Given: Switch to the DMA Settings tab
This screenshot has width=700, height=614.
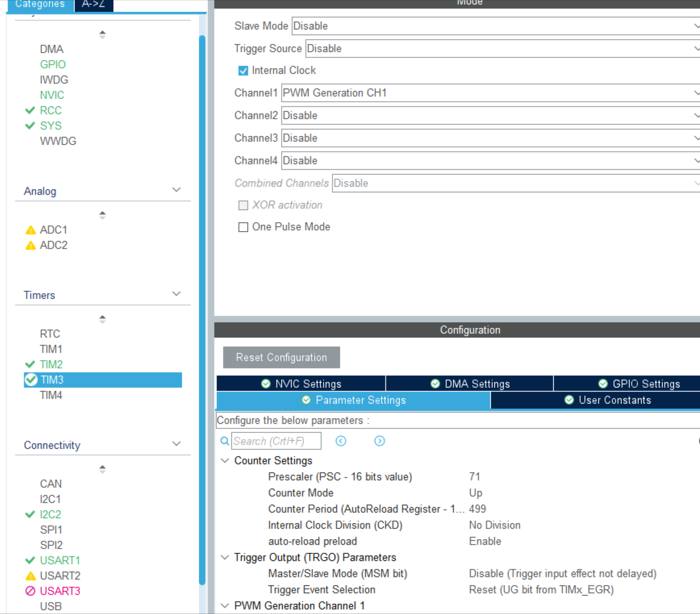Looking at the screenshot, I should coord(470,383).
